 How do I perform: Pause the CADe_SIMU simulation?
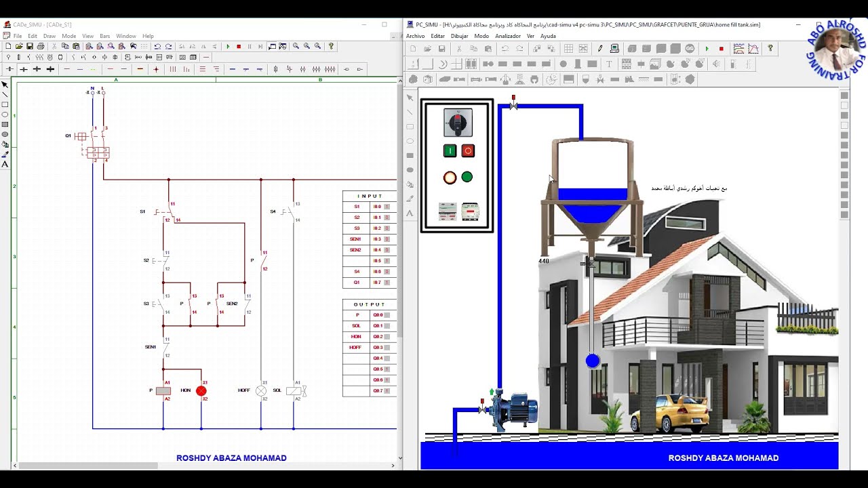[x=250, y=46]
